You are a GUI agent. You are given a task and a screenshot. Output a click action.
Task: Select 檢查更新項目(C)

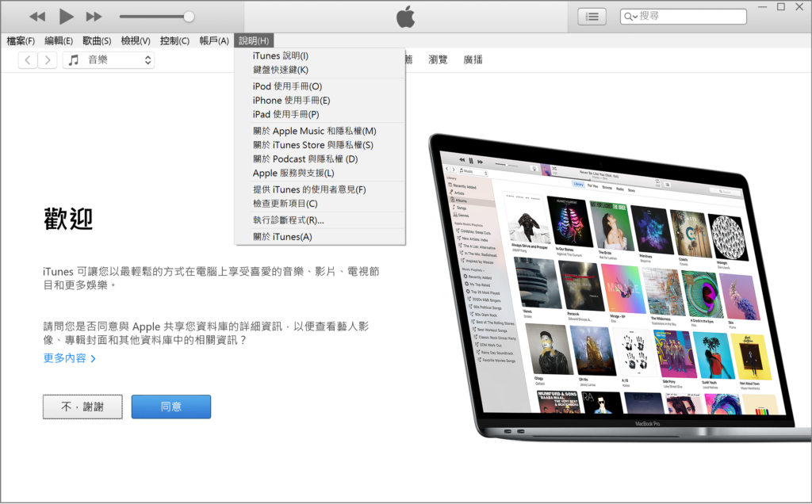[320, 204]
